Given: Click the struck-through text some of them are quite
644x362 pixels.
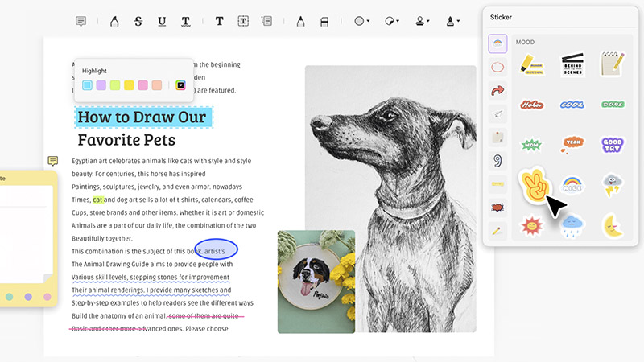Looking at the screenshot, I should tap(205, 315).
